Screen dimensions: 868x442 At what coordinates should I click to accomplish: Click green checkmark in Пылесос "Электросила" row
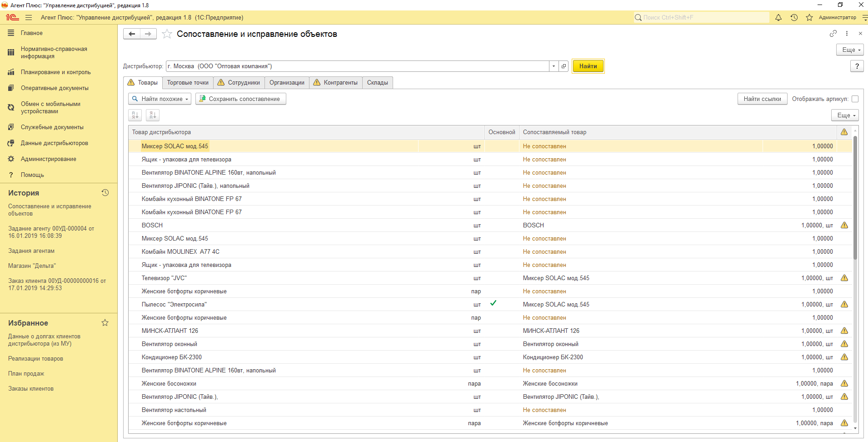pyautogui.click(x=493, y=303)
